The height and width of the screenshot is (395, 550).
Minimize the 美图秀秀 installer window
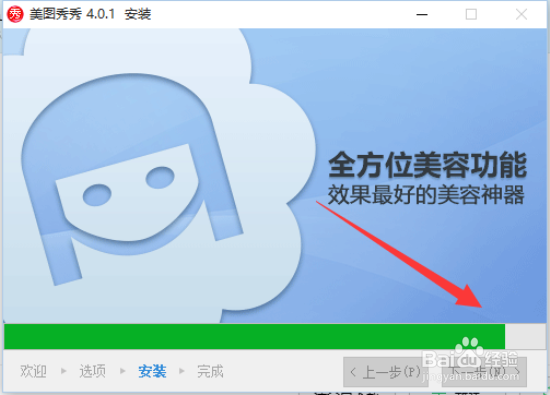tap(422, 15)
